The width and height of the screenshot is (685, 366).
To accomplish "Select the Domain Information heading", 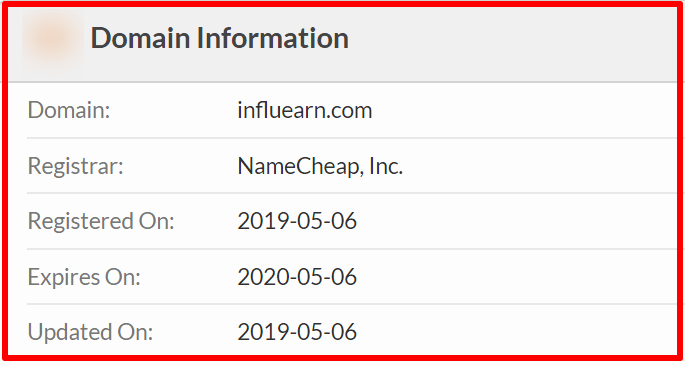I will 219,38.
